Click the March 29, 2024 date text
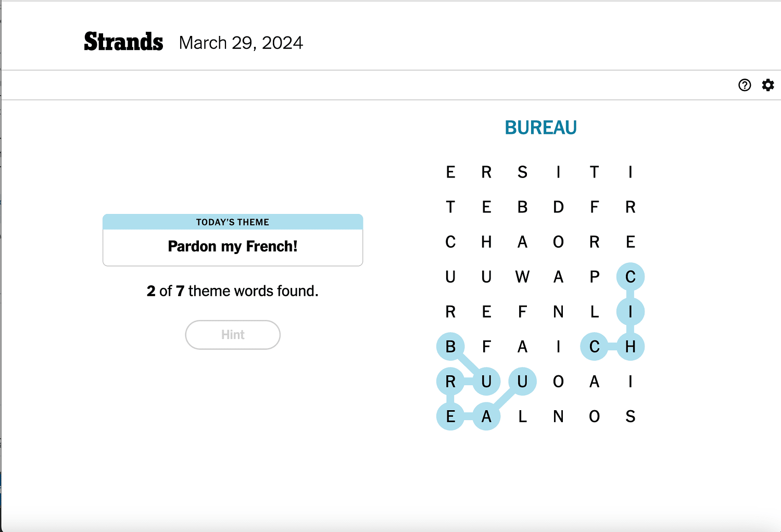This screenshot has height=532, width=781. (241, 43)
